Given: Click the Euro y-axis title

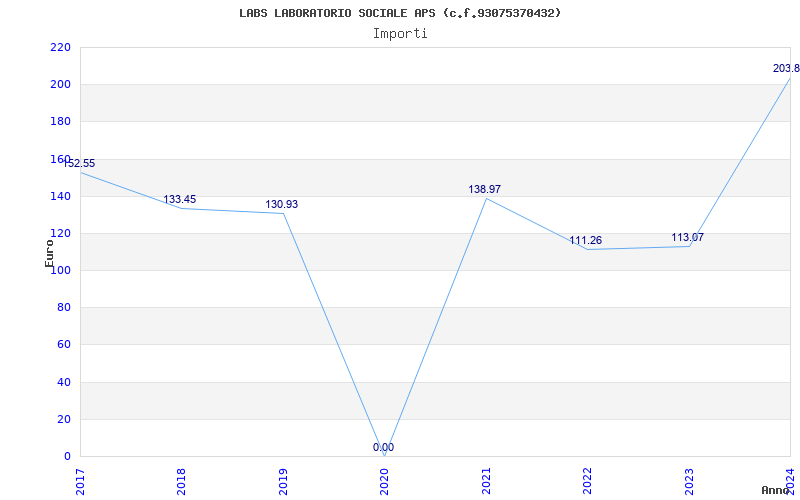Looking at the screenshot, I should click(x=49, y=254).
